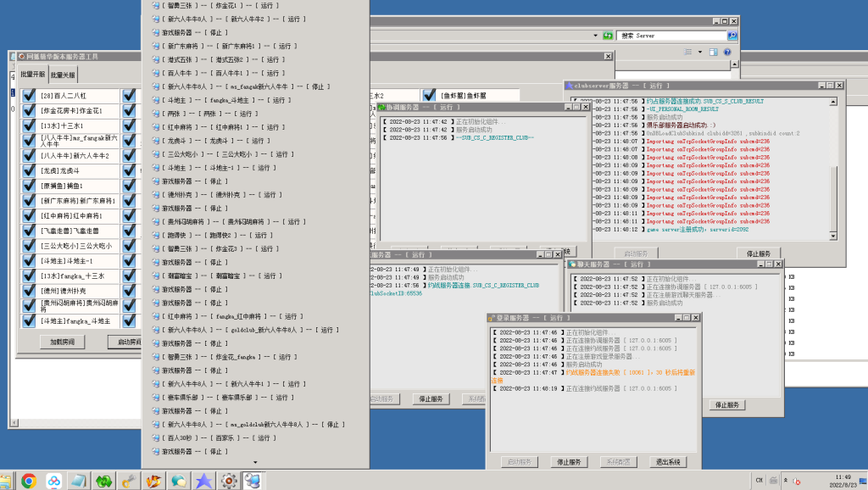Click the search magnifier icon beside 搜索 Server

tap(732, 36)
